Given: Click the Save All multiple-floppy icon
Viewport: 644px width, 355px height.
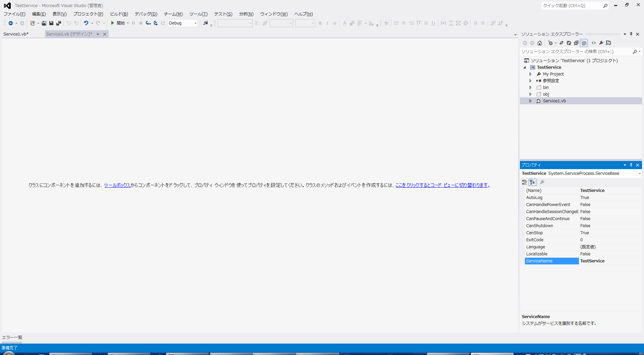Looking at the screenshot, I should pos(59,23).
